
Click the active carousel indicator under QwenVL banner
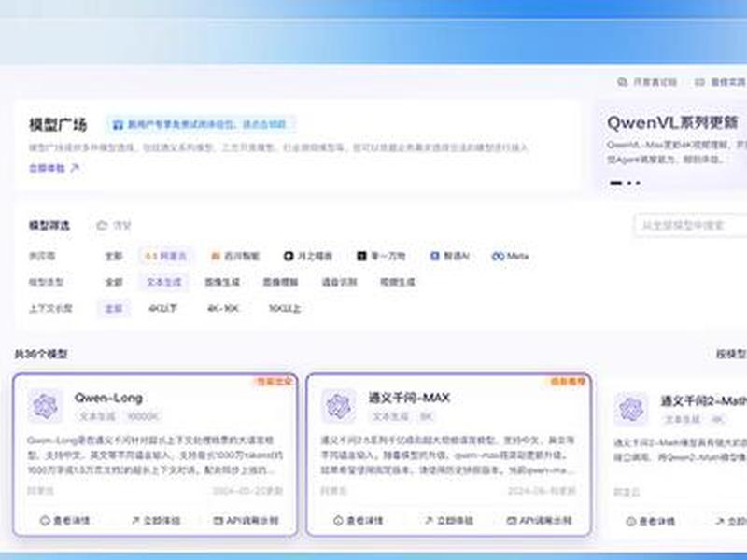[616, 183]
